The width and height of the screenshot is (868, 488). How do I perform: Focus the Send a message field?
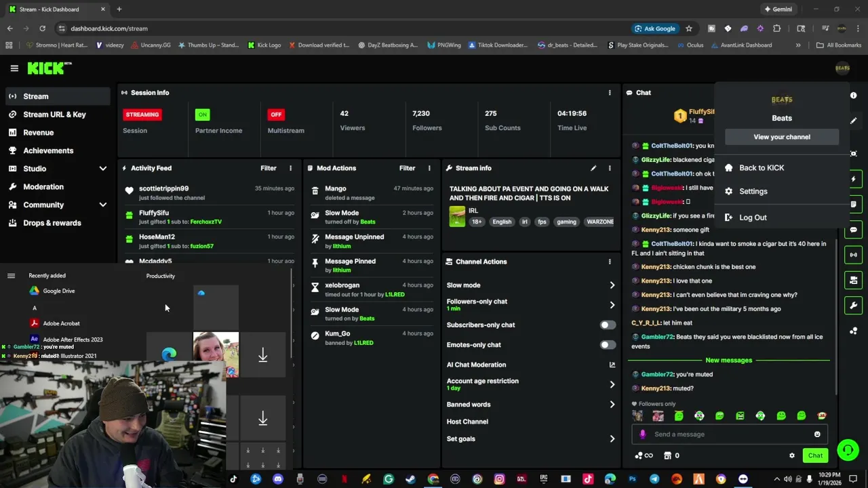[729, 434]
